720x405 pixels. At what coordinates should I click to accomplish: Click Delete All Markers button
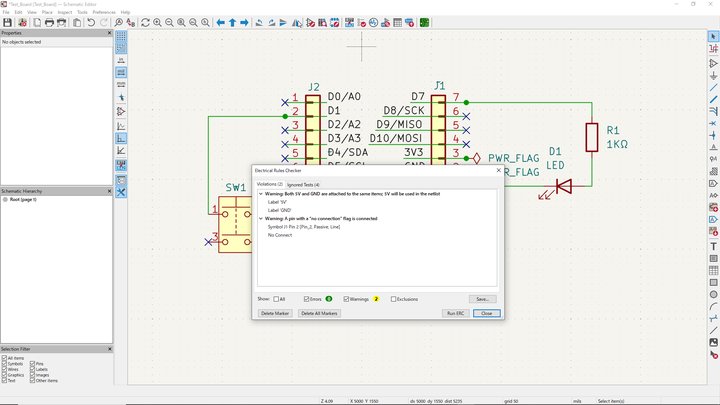(319, 313)
